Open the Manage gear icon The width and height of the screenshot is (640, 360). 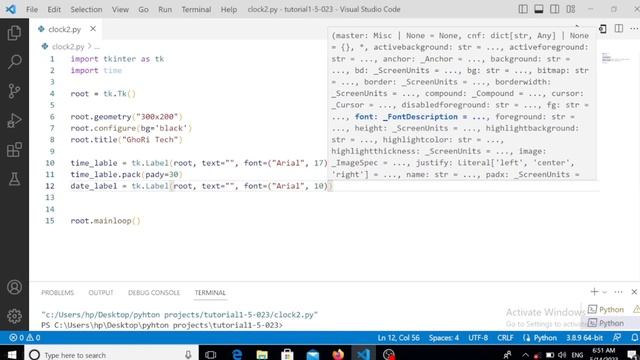(x=14, y=316)
